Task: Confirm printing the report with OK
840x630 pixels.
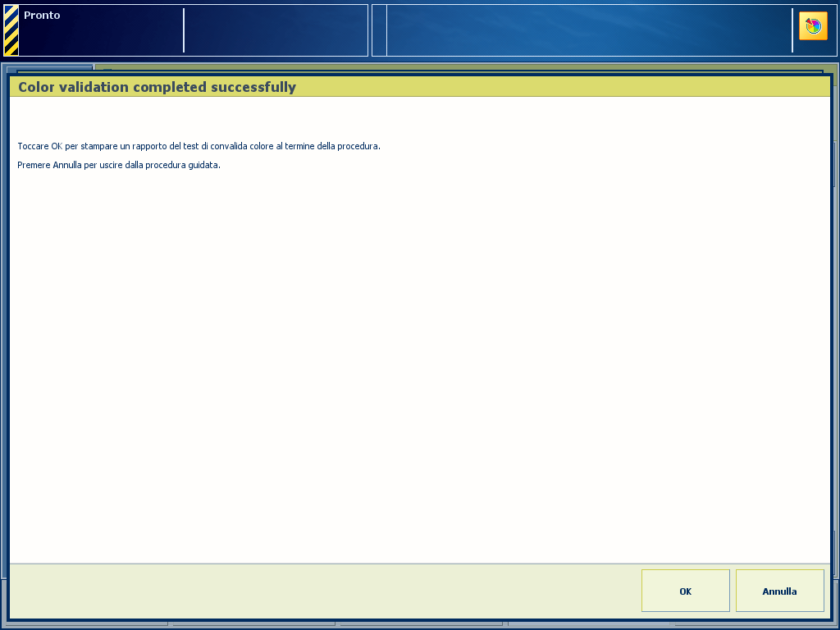Action: [685, 591]
